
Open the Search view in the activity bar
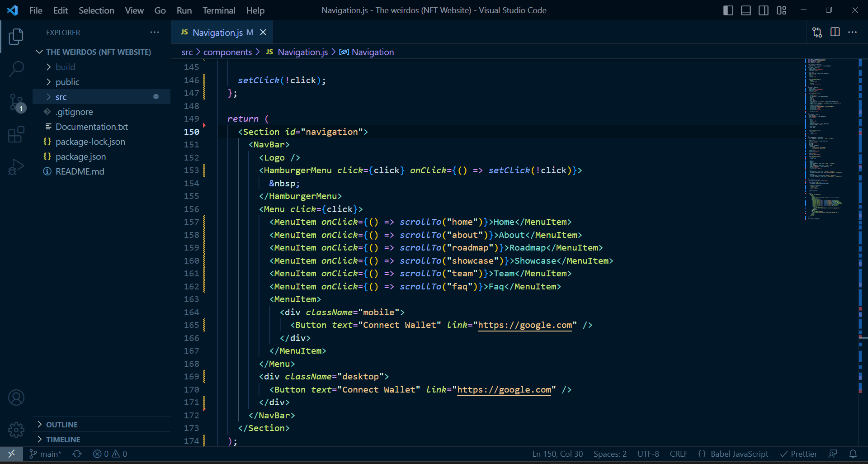(x=16, y=68)
